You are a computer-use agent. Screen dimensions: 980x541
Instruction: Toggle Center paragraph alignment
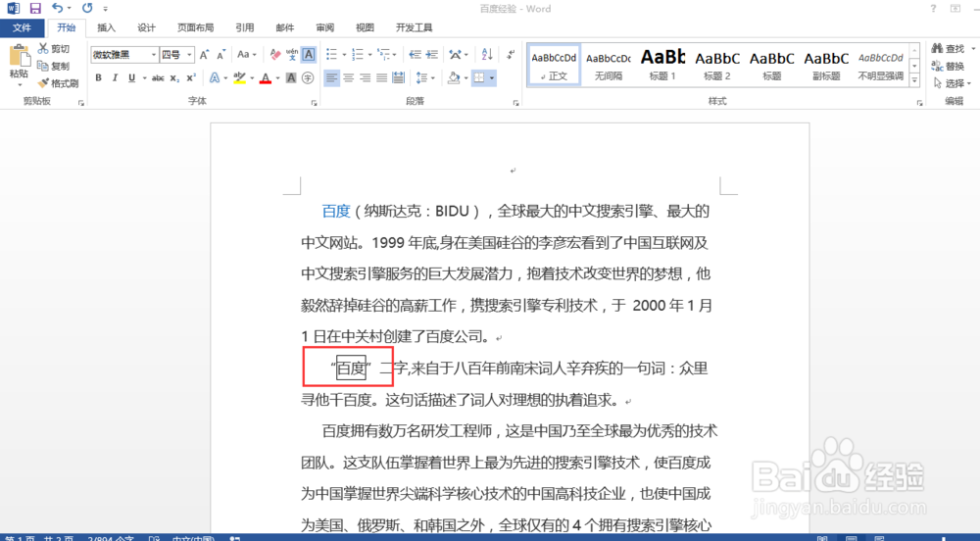348,78
